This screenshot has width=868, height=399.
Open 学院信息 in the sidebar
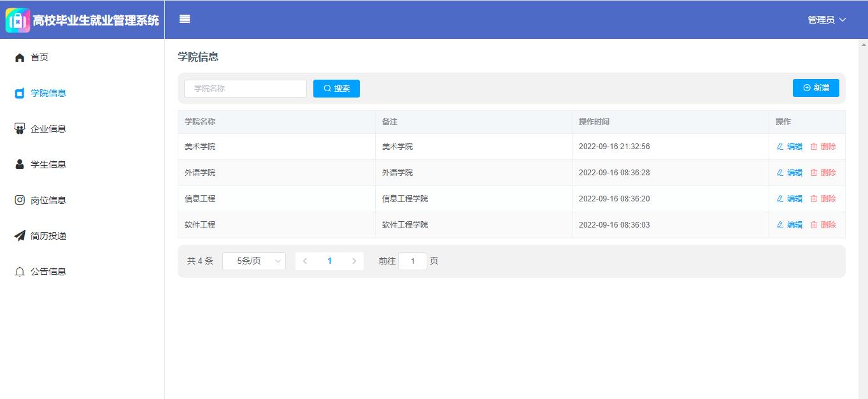(x=48, y=93)
